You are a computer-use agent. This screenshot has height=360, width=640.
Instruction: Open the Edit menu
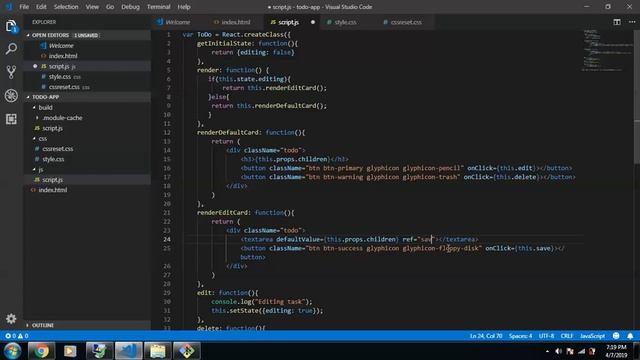point(41,7)
